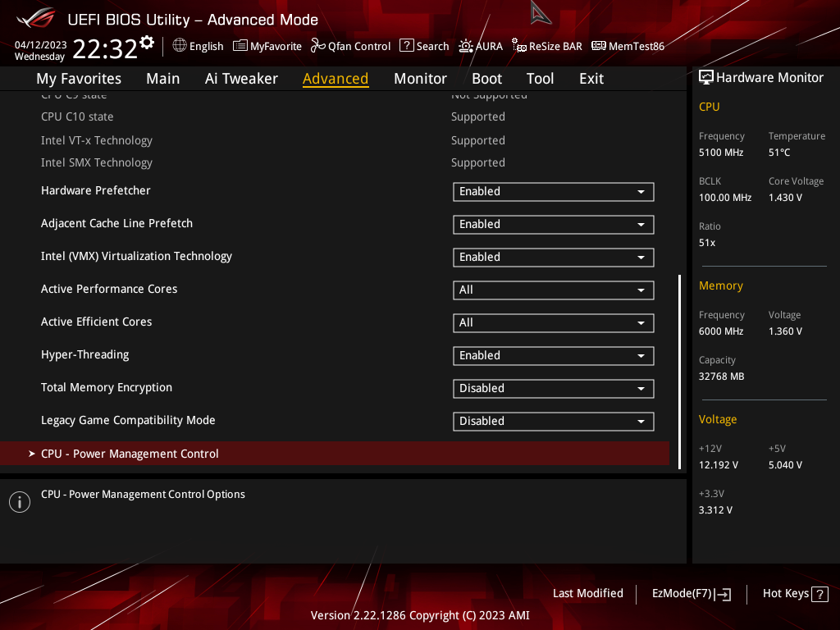
Task: Click the Qfan Control label
Action: click(359, 47)
